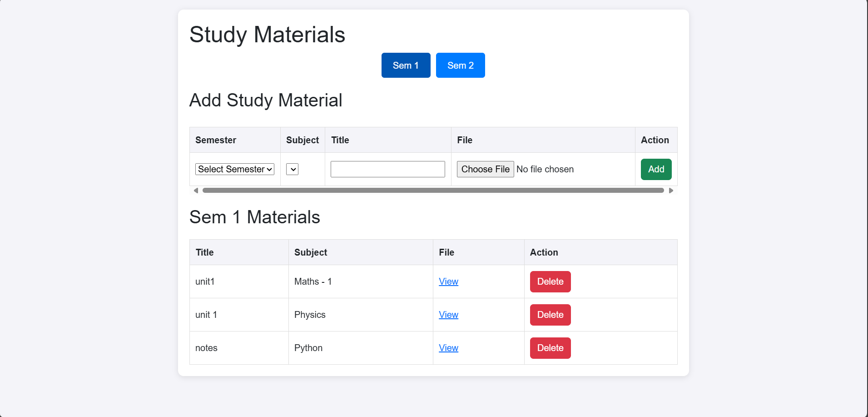Click the Choose File button

[x=485, y=169]
